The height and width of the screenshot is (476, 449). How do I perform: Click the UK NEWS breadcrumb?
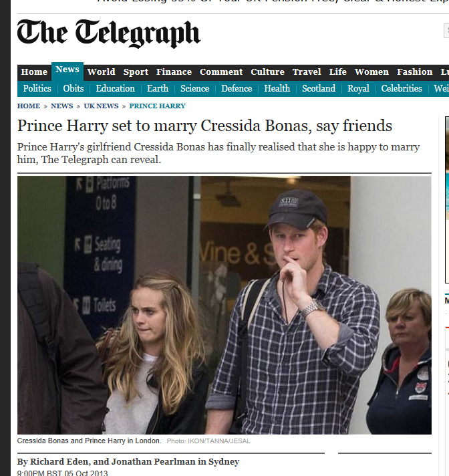click(101, 106)
